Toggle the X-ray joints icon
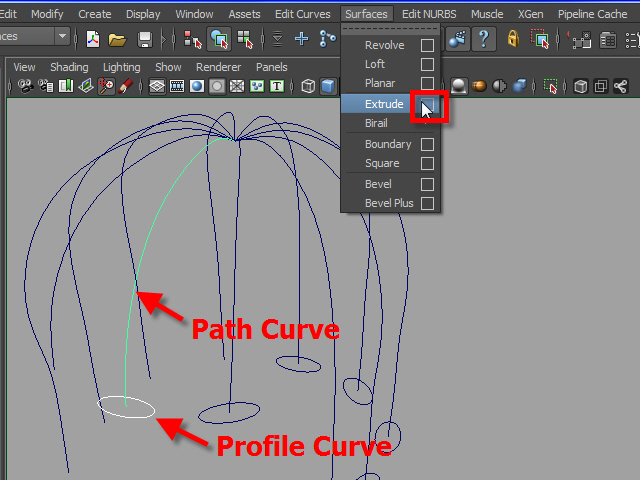The height and width of the screenshot is (480, 640). [x=620, y=86]
